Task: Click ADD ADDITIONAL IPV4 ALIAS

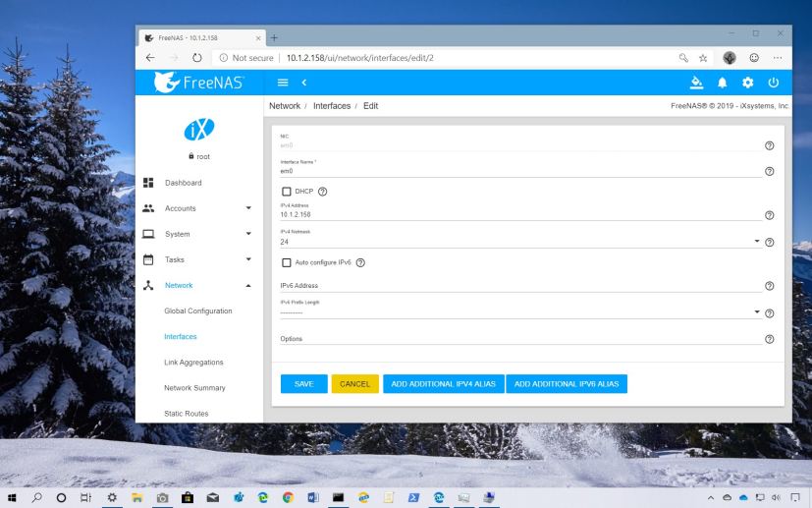Action: coord(443,383)
